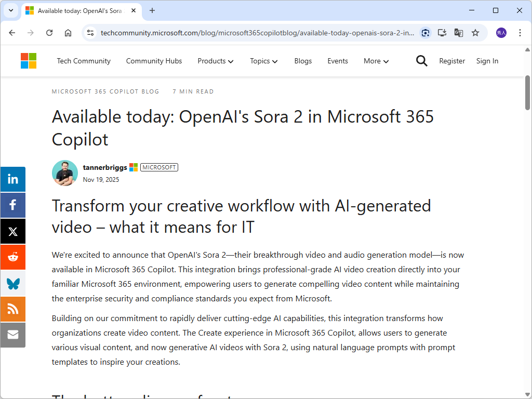Click the Sign In link
Image resolution: width=532 pixels, height=399 pixels.
[487, 61]
